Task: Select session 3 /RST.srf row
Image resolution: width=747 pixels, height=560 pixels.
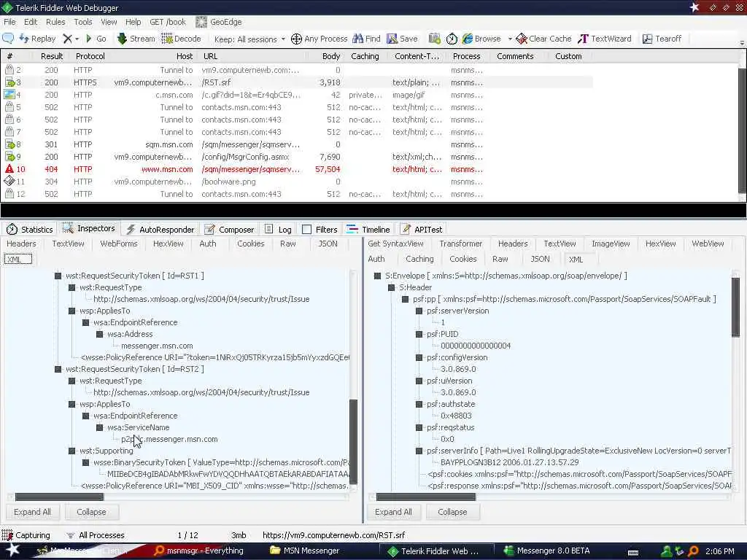Action: pyautogui.click(x=297, y=82)
